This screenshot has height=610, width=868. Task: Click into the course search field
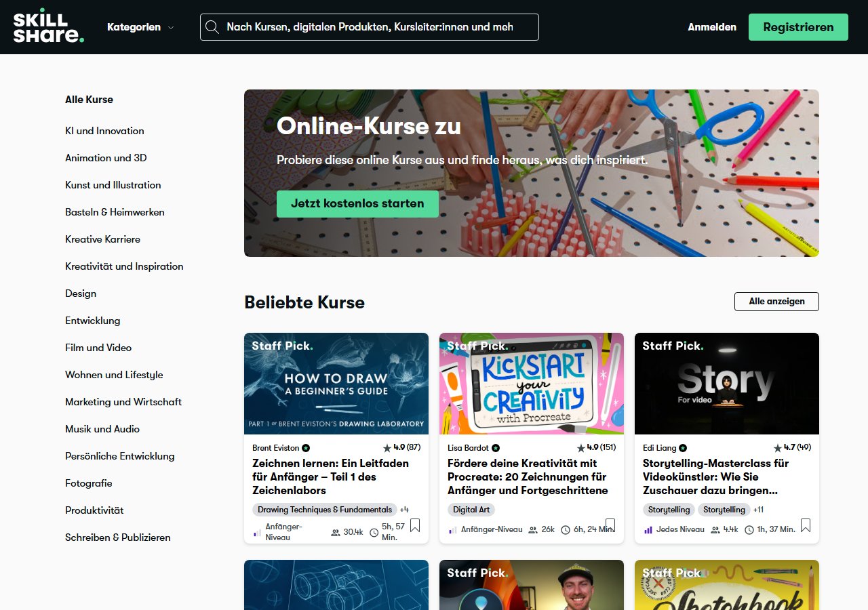370,27
